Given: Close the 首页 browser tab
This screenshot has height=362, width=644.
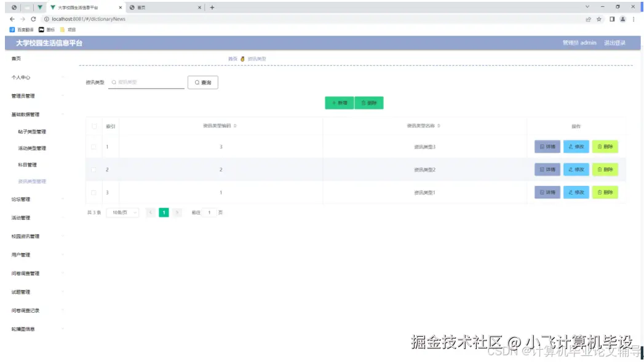Looking at the screenshot, I should tap(200, 7).
